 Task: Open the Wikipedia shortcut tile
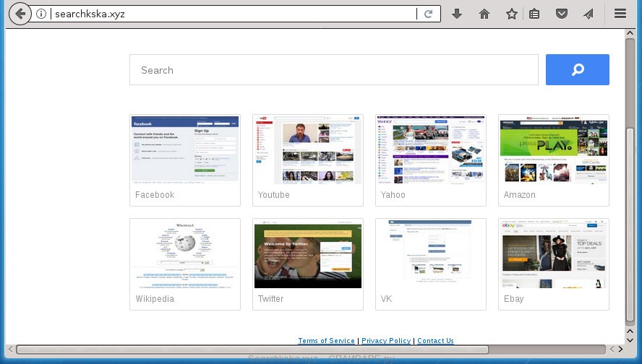point(185,264)
